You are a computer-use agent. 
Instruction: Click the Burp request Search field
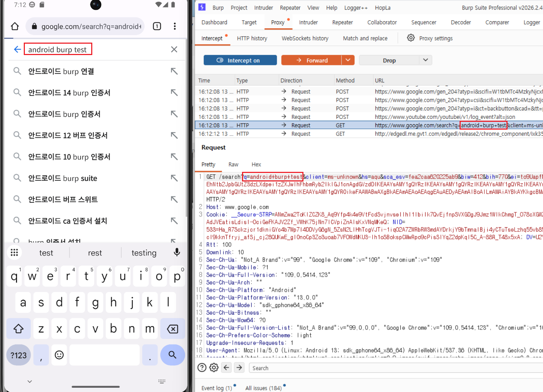coord(396,368)
